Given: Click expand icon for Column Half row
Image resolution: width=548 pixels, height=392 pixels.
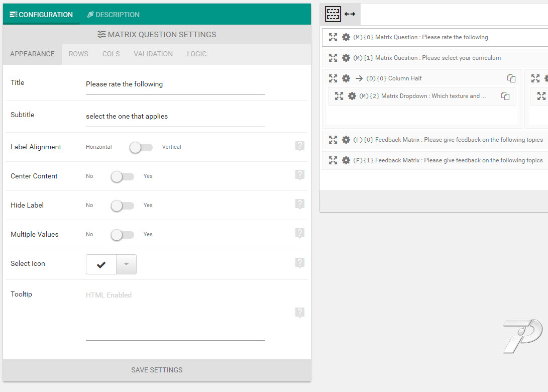Looking at the screenshot, I should [x=333, y=78].
